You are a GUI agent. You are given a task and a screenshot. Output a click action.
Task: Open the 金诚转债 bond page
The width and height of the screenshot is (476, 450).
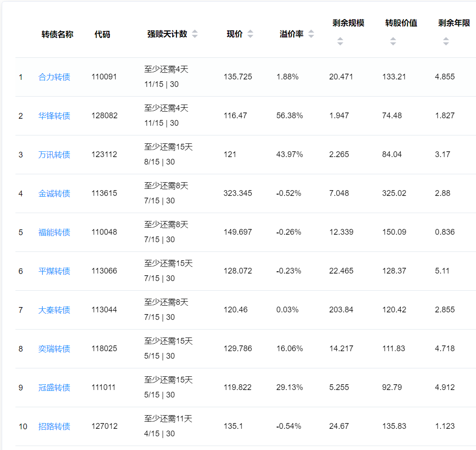(54, 194)
